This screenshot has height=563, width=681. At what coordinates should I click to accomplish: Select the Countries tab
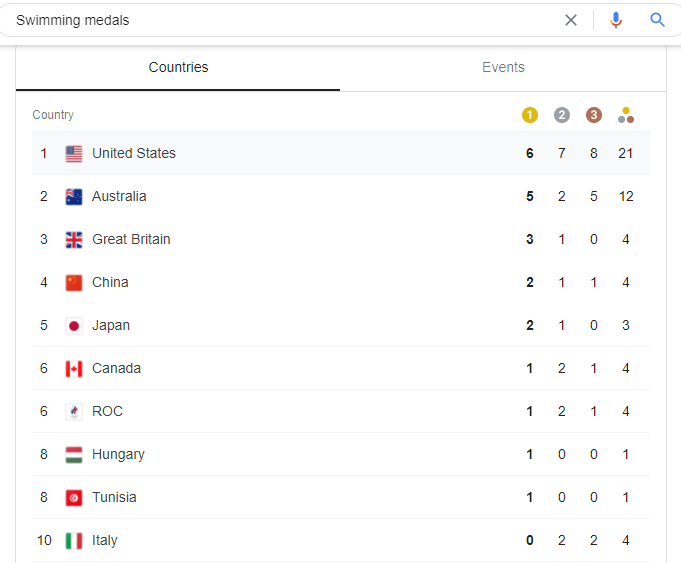(x=178, y=68)
